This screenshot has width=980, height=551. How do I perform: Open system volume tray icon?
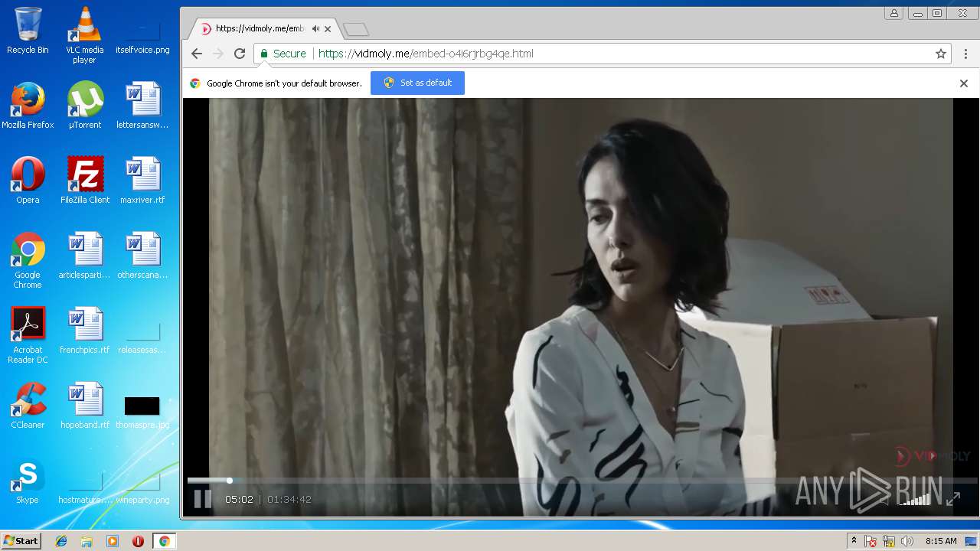click(x=907, y=541)
